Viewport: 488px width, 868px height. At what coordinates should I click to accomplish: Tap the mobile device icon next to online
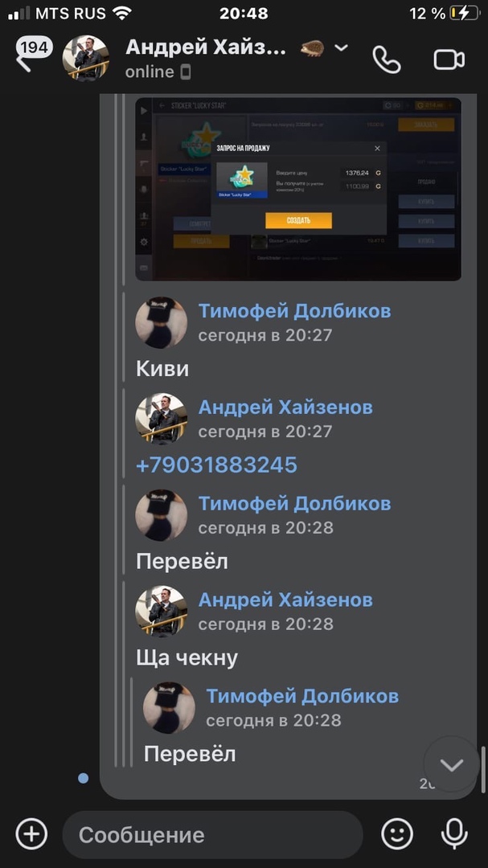[x=186, y=72]
